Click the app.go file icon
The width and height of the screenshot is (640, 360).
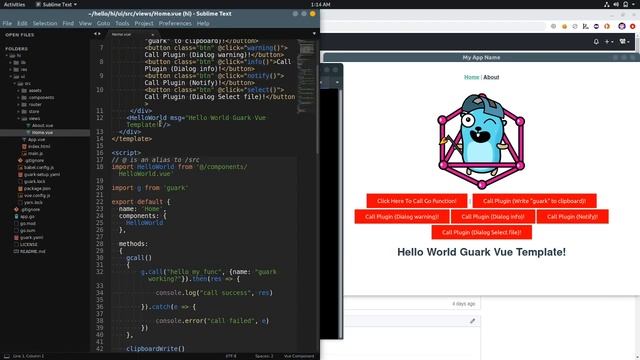(16, 216)
